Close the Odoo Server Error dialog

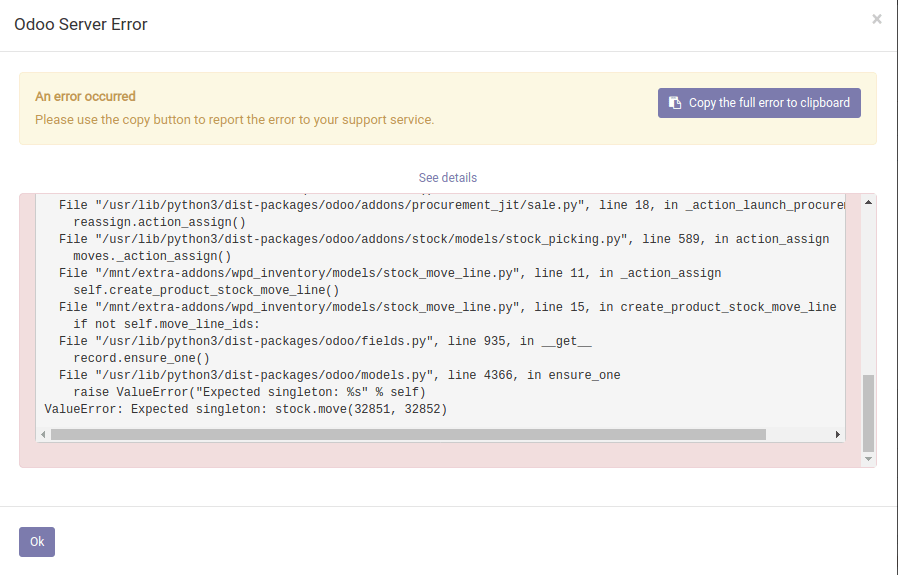click(x=877, y=19)
